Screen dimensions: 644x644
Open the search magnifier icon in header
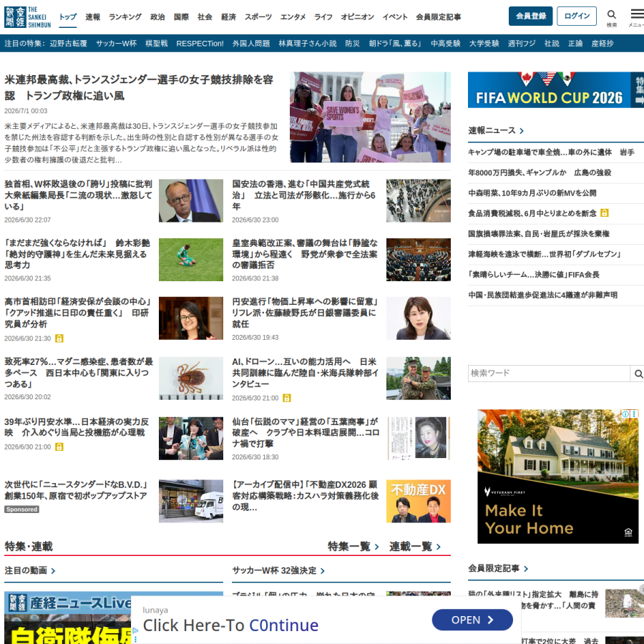click(612, 15)
